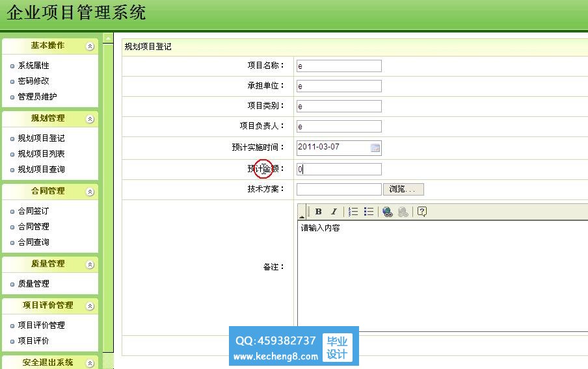Screen dimensions: 588x369
Task: Click the 规划管理 section header
Action: click(50, 119)
